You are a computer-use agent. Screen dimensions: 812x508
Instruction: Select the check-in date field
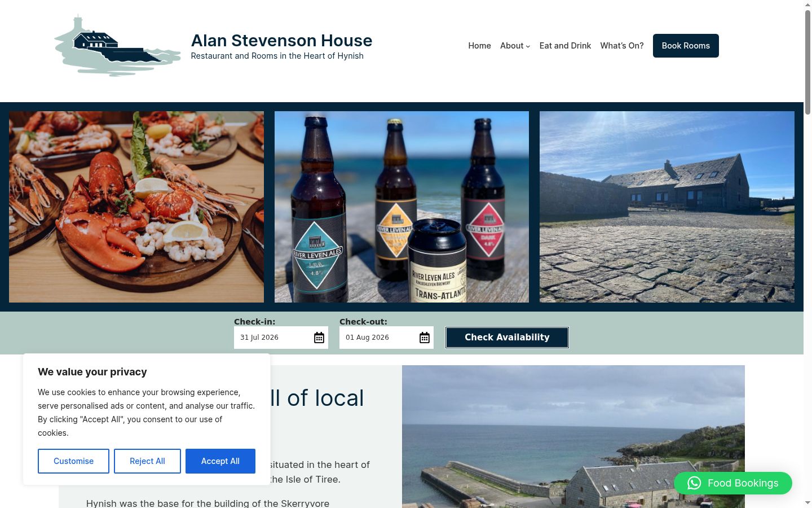coord(281,338)
